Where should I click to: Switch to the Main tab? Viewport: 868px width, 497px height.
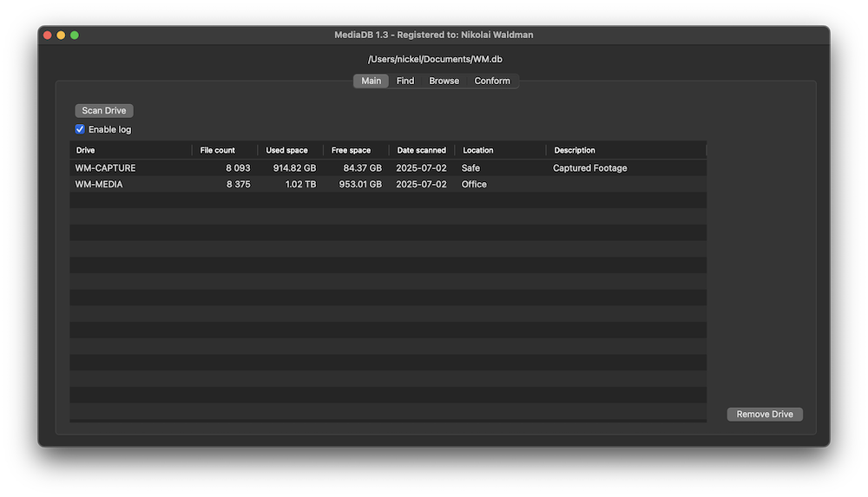pyautogui.click(x=371, y=81)
